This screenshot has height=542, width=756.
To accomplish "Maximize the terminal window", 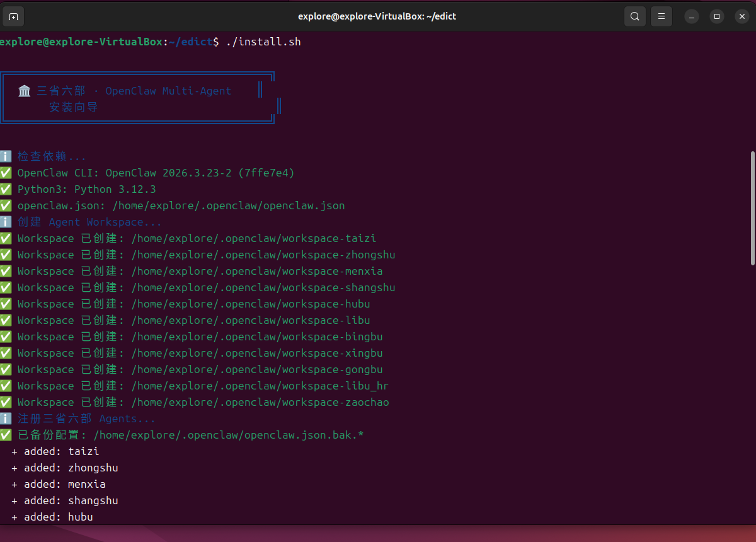I will pyautogui.click(x=716, y=16).
